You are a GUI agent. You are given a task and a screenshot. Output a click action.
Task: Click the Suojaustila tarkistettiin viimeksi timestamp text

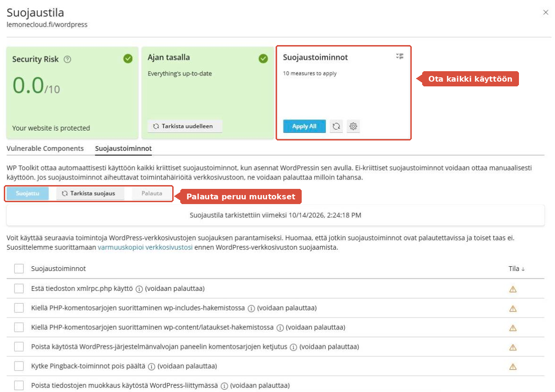pyautogui.click(x=276, y=215)
